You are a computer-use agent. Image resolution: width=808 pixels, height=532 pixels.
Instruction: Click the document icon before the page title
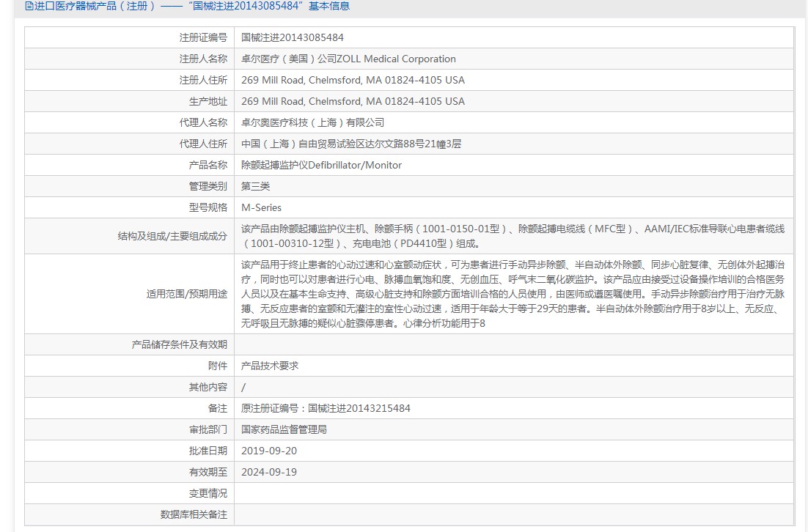[x=29, y=6]
